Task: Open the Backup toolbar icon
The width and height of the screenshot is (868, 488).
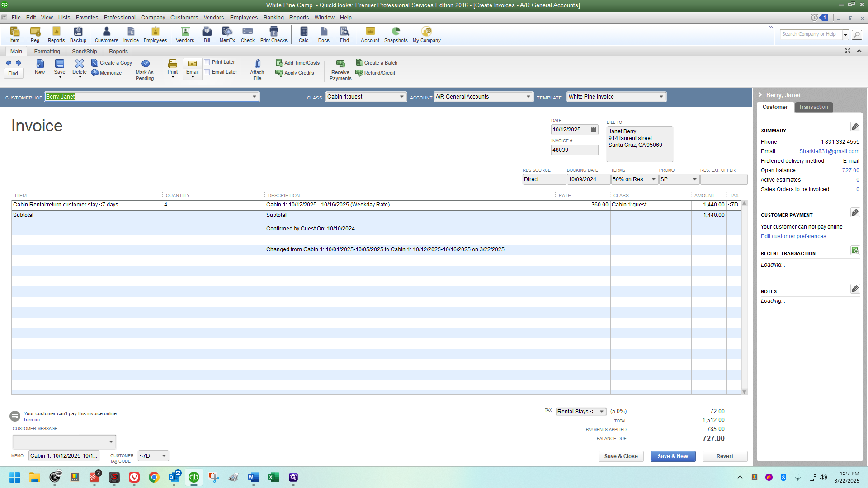Action: tap(78, 34)
